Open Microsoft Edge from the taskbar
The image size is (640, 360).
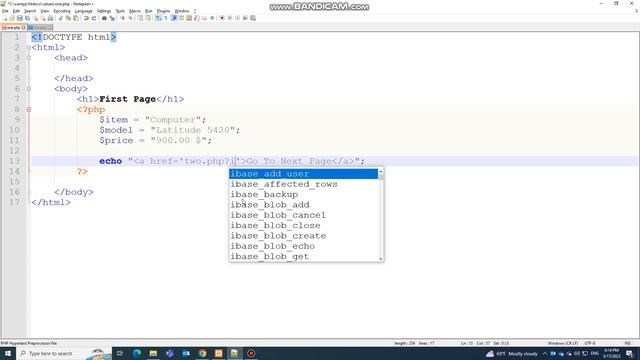click(x=137, y=353)
